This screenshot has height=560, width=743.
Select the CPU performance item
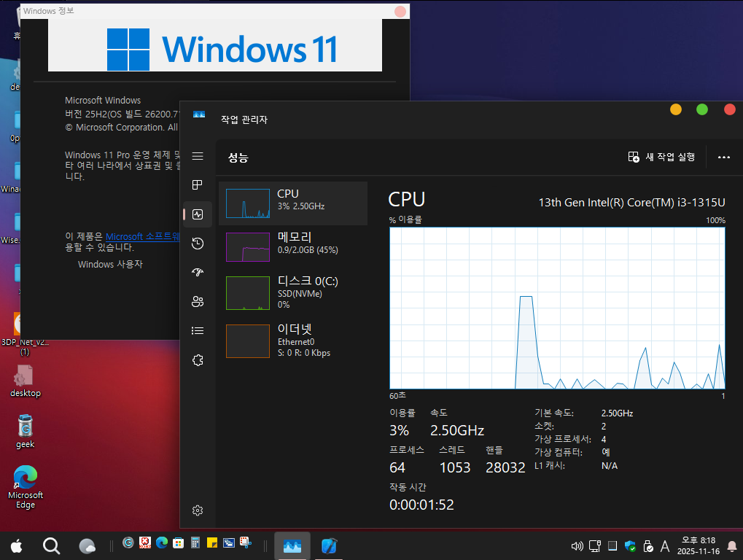(x=293, y=203)
